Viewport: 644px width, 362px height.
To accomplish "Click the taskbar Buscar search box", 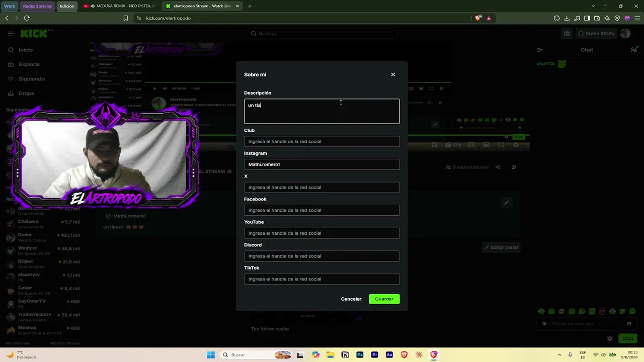I will (257, 355).
